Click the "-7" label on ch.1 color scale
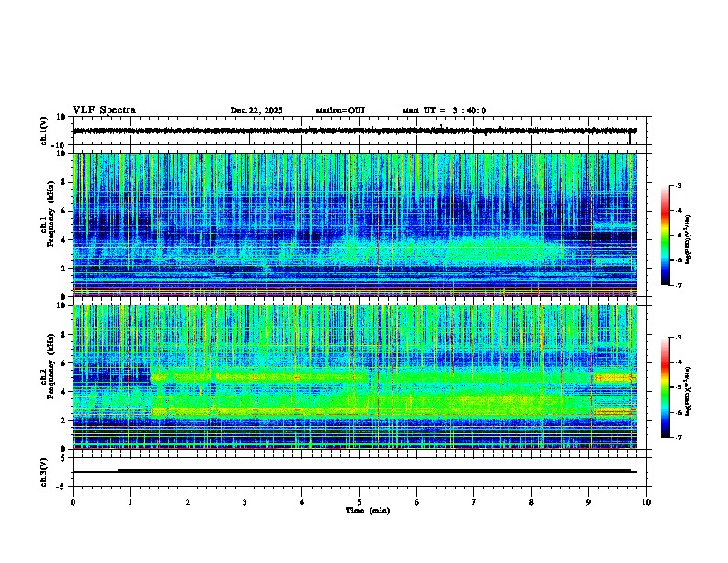 click(x=678, y=285)
